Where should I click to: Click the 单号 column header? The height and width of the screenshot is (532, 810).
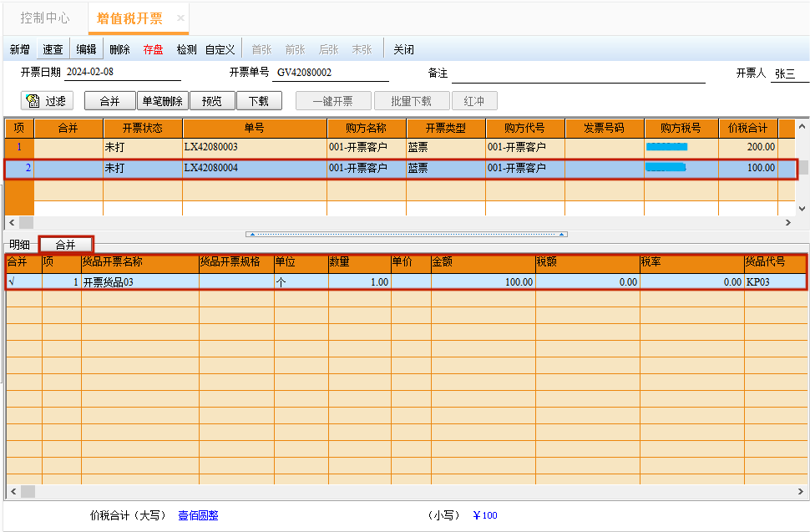255,128
